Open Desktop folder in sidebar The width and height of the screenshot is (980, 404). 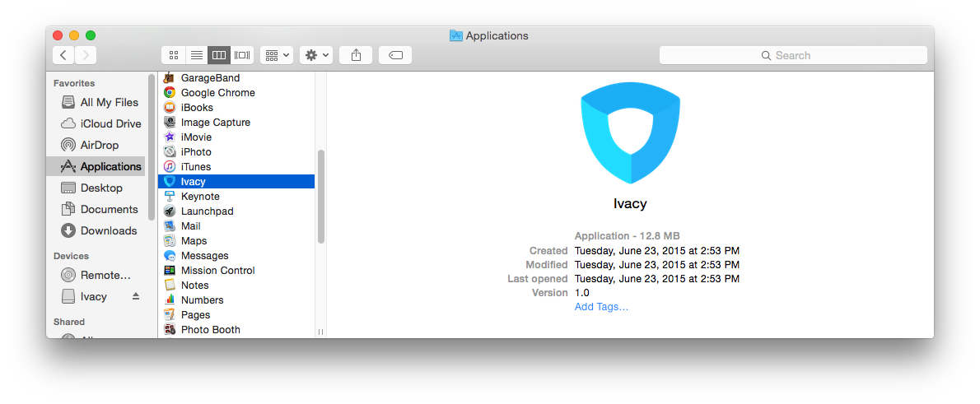point(92,188)
